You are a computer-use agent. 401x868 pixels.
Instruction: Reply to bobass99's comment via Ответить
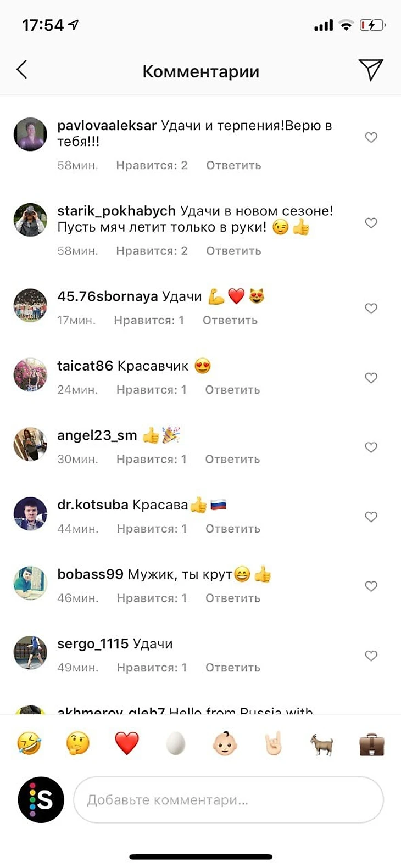233,598
